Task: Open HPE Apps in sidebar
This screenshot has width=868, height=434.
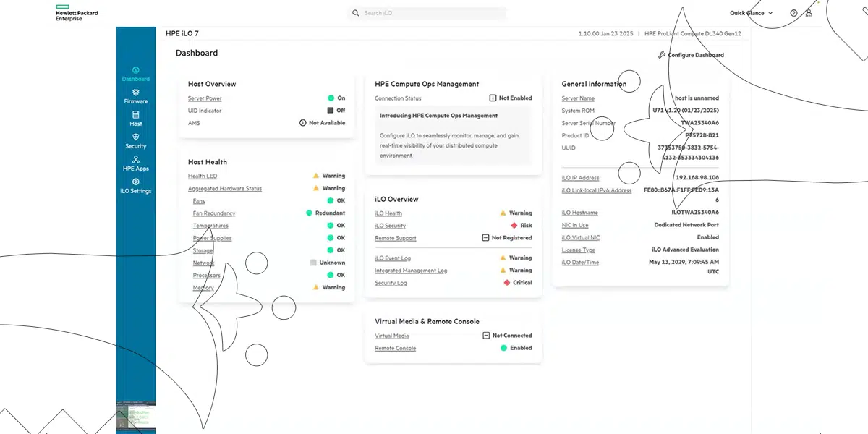Action: click(x=136, y=160)
